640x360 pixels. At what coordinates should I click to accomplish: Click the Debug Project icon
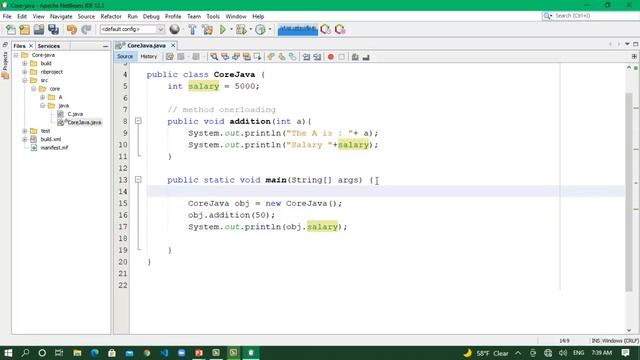(x=241, y=29)
